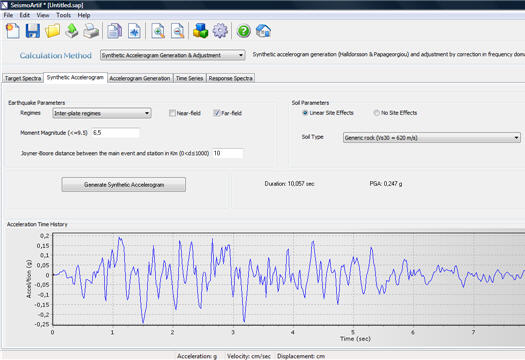Click the zoom out magnifier icon
Image resolution: width=525 pixels, height=360 pixels.
point(177,31)
